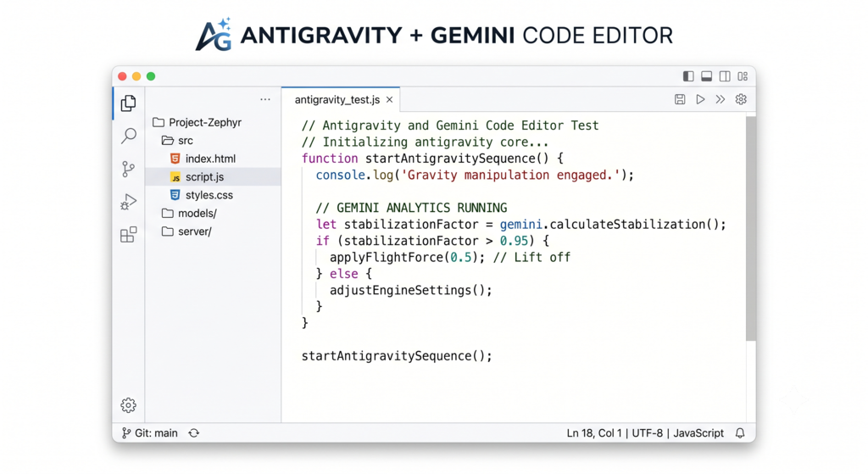This screenshot has height=474, width=868.
Task: Click the first comment line in editor
Action: (450, 125)
